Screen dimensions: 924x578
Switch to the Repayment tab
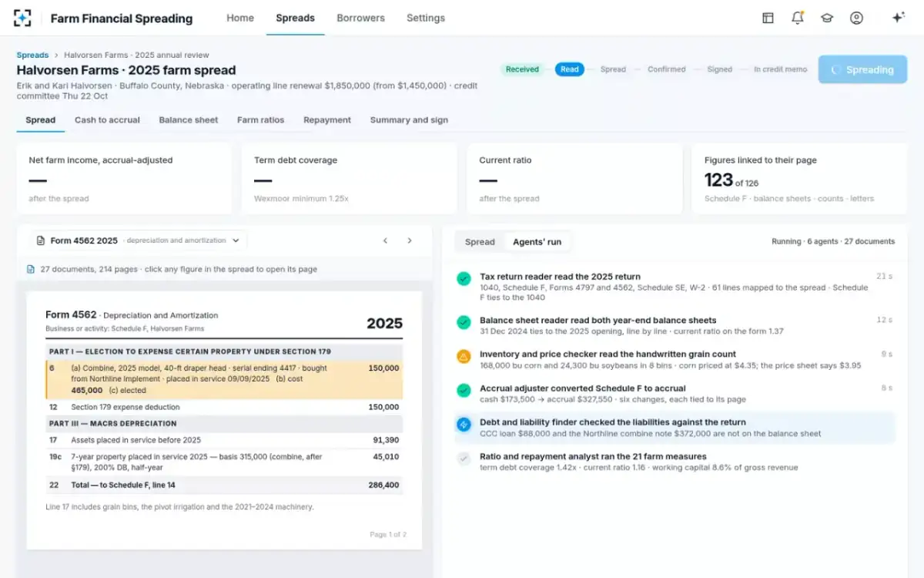[327, 120]
